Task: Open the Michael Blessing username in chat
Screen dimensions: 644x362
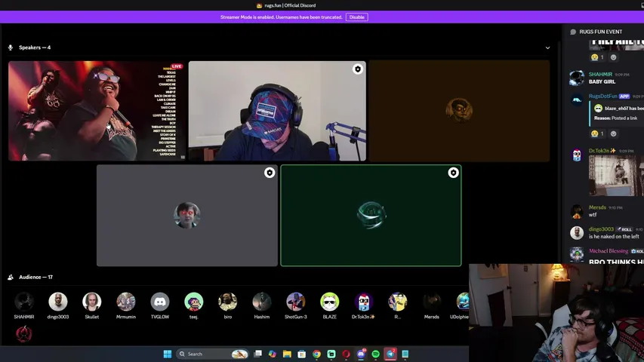Action: pos(609,251)
